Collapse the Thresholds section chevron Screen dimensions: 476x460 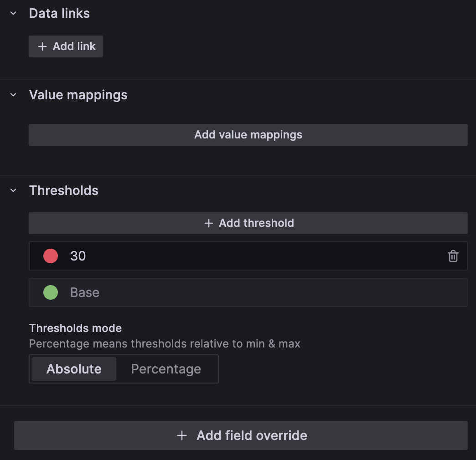point(13,190)
